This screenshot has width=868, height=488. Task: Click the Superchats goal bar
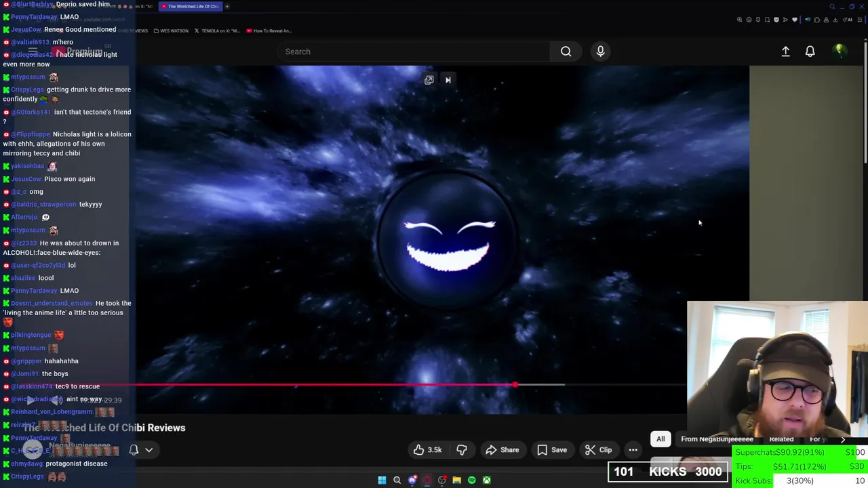pos(800,452)
